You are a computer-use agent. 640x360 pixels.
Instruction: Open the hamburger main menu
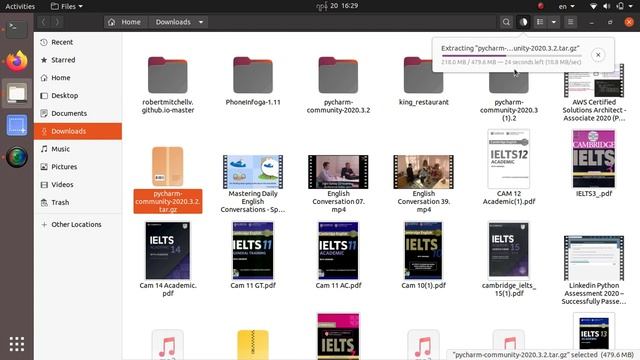coord(571,22)
